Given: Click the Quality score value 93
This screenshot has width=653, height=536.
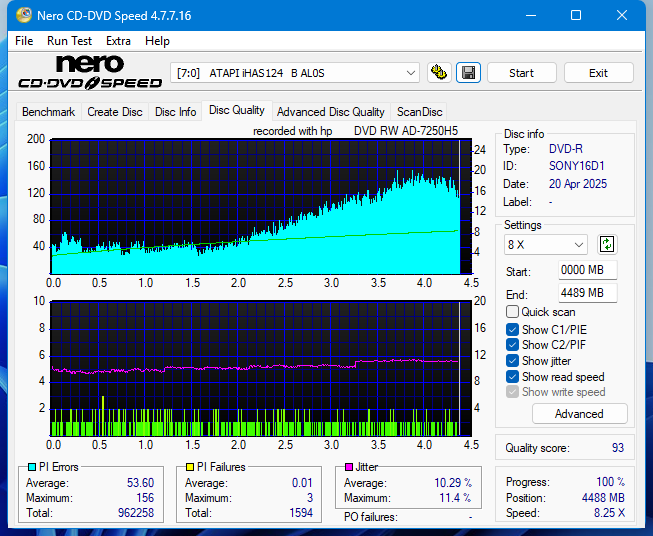Looking at the screenshot, I should pos(618,448).
